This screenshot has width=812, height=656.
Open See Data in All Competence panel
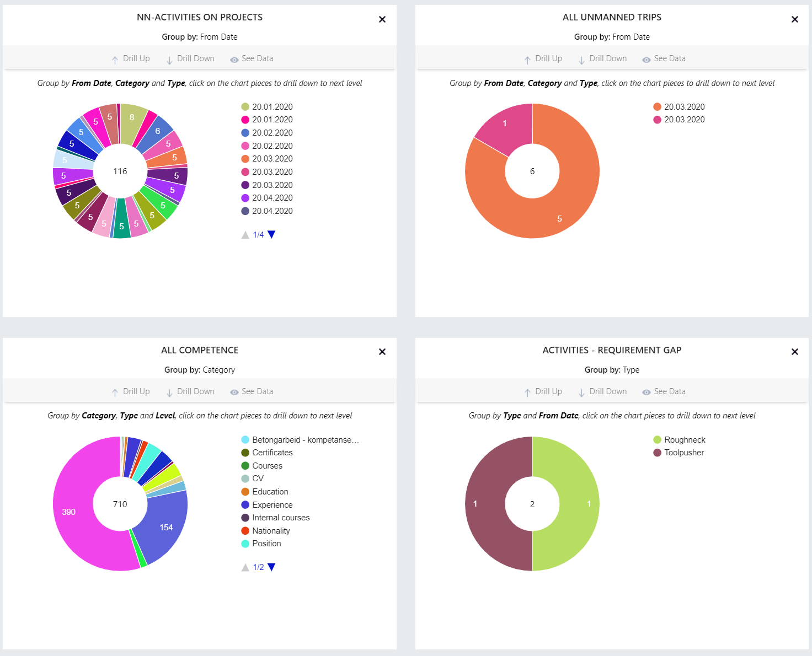tap(252, 391)
